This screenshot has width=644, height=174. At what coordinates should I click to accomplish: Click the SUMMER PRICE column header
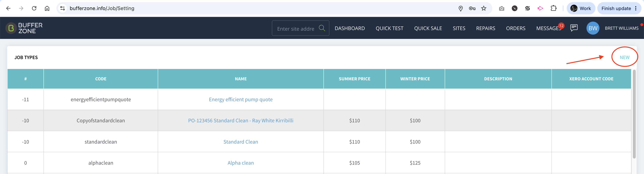[355, 79]
